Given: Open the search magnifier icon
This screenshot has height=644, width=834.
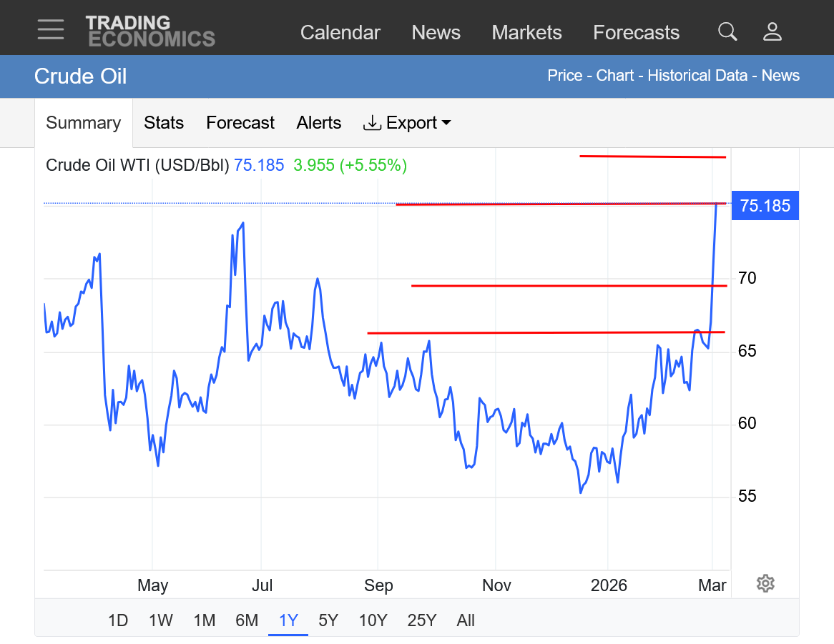Looking at the screenshot, I should pos(727,31).
